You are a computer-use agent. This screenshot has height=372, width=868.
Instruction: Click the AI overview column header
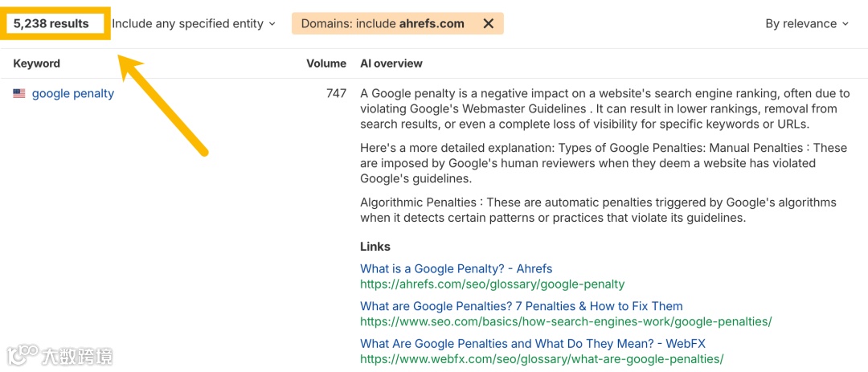tap(391, 63)
